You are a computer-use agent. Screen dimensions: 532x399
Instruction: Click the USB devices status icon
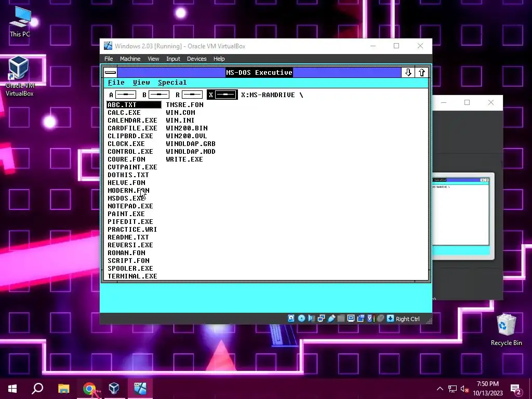(331, 318)
